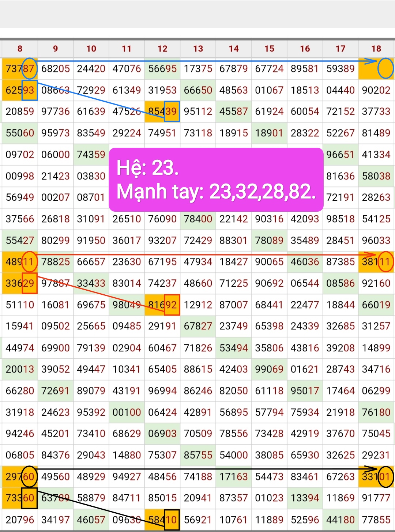Click the green cell 72691

click(x=56, y=391)
